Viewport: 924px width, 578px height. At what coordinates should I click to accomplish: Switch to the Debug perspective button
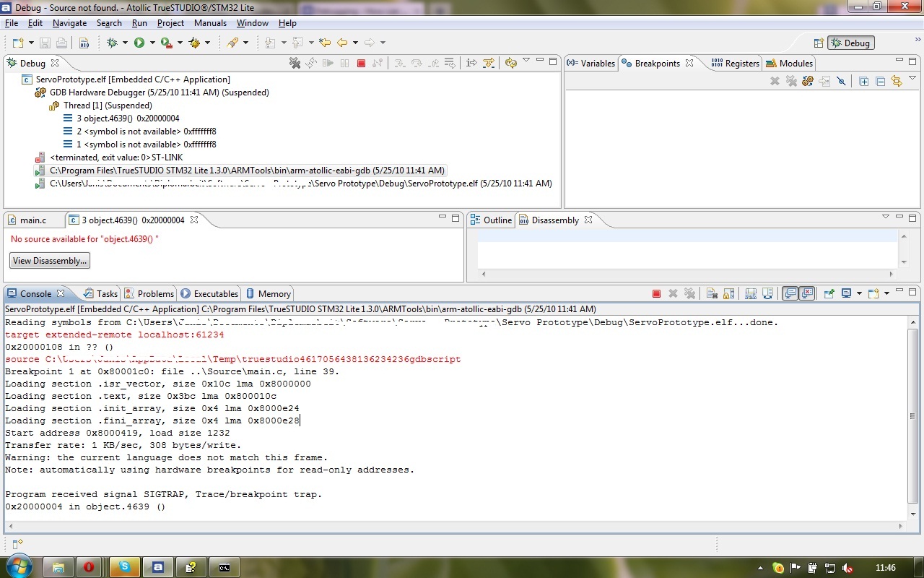(x=850, y=43)
